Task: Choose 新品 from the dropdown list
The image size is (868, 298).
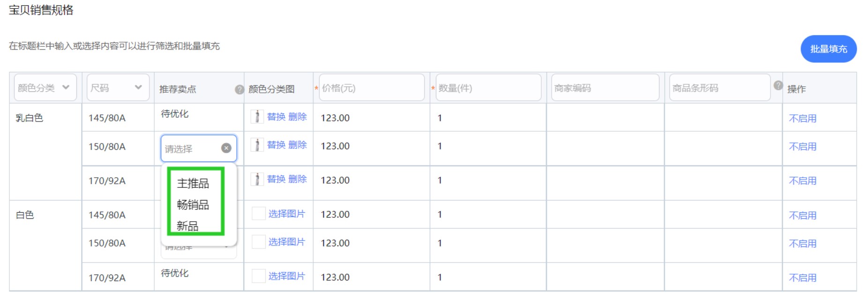Action: 187,226
